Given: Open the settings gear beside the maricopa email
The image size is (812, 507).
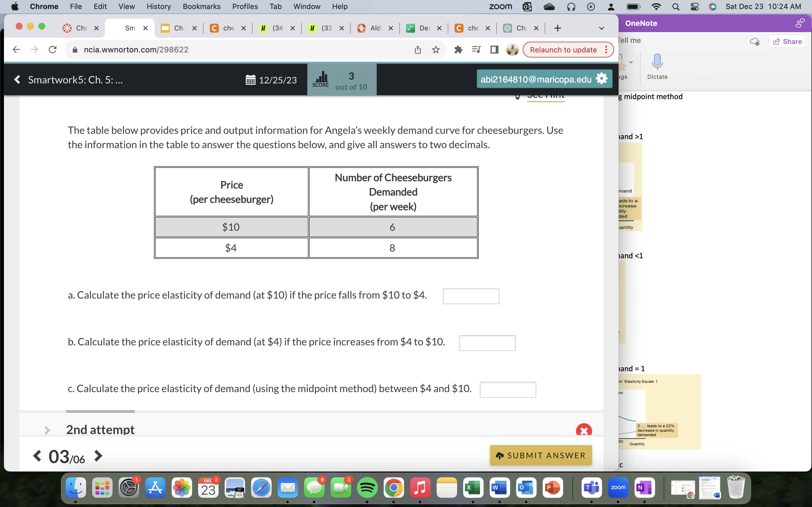Looking at the screenshot, I should 601,79.
